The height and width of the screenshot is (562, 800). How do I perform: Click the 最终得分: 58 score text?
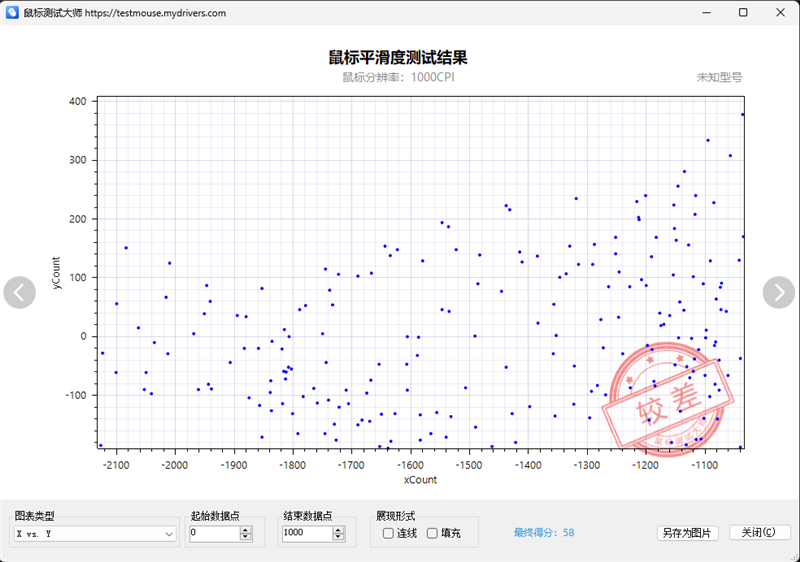coord(544,532)
